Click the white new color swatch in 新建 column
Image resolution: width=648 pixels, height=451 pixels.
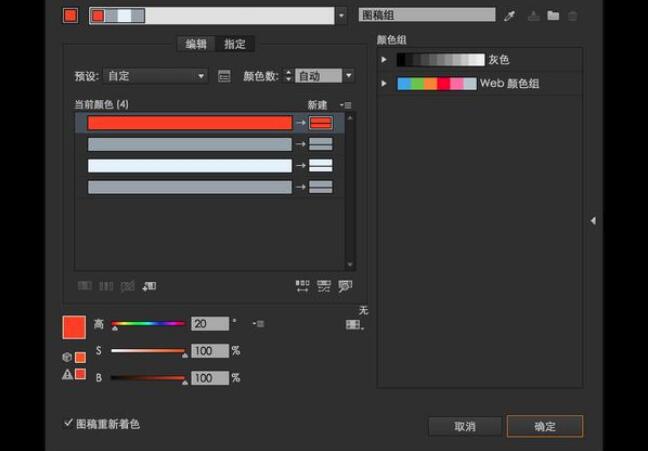(321, 165)
